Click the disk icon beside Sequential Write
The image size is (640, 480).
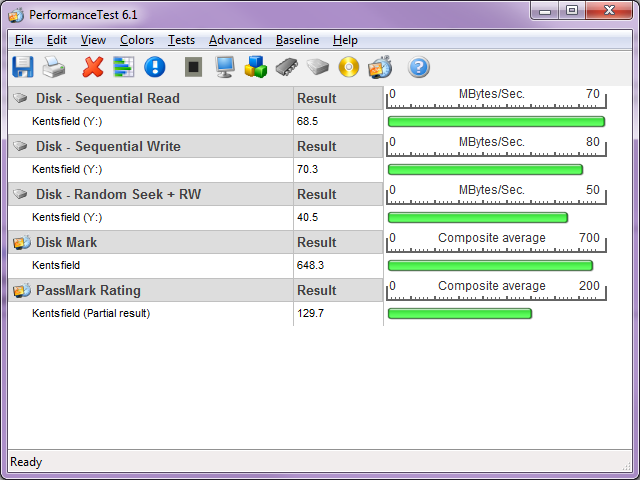(x=20, y=146)
